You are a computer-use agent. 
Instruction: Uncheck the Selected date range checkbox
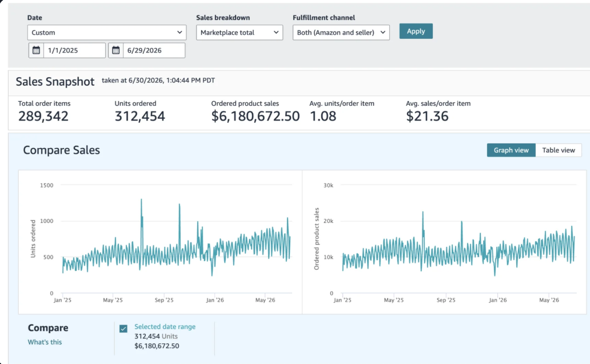tap(123, 329)
